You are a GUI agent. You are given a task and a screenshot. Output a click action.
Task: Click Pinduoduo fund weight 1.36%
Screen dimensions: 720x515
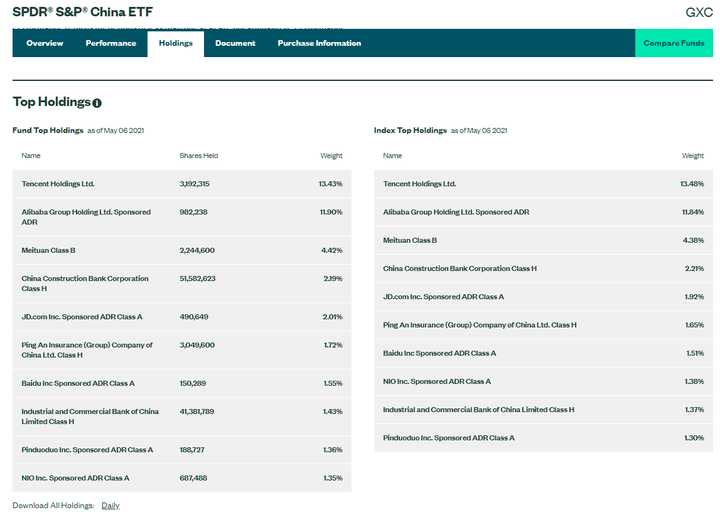(x=333, y=450)
